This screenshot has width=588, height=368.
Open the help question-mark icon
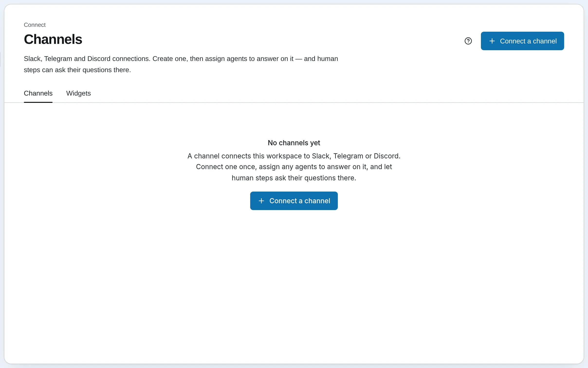[468, 41]
